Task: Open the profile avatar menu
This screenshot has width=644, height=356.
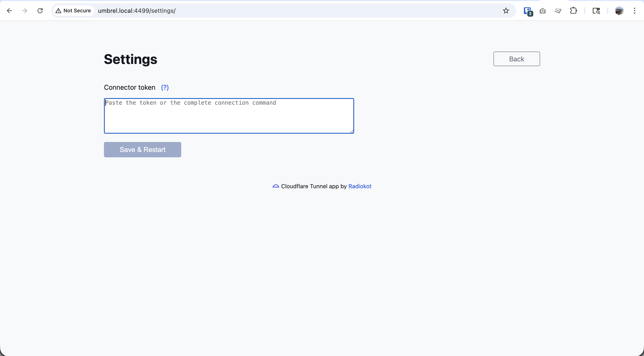Action: (x=619, y=11)
